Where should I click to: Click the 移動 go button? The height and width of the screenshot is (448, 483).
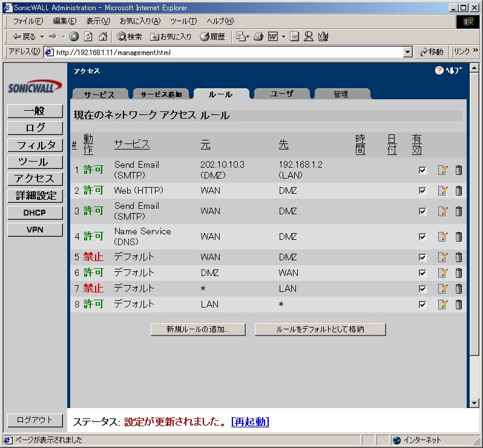tap(432, 52)
